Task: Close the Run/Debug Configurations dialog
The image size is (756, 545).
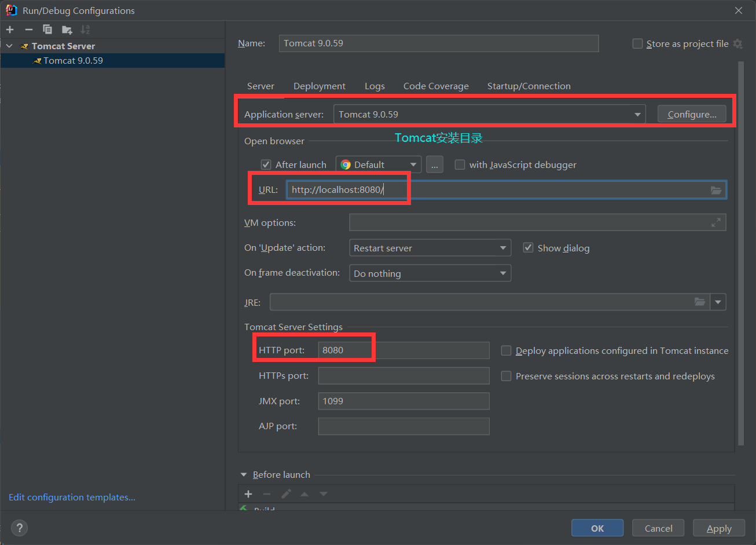Action: (x=739, y=10)
